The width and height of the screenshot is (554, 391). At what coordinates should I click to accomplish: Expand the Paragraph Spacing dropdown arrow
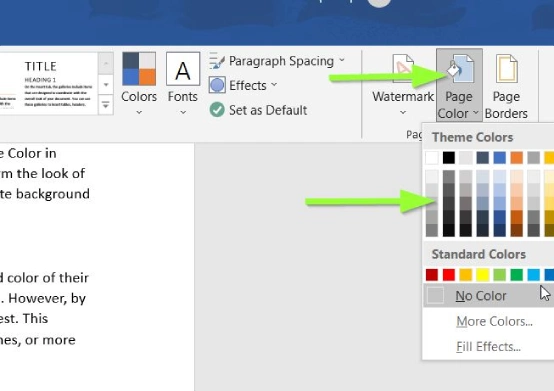point(342,60)
